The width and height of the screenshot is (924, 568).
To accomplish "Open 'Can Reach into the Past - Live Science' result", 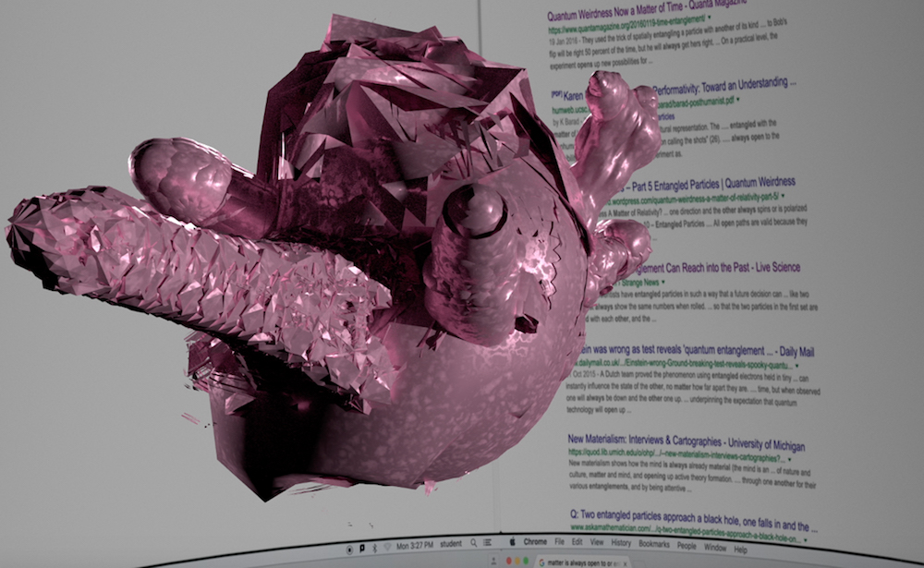I will [718, 268].
